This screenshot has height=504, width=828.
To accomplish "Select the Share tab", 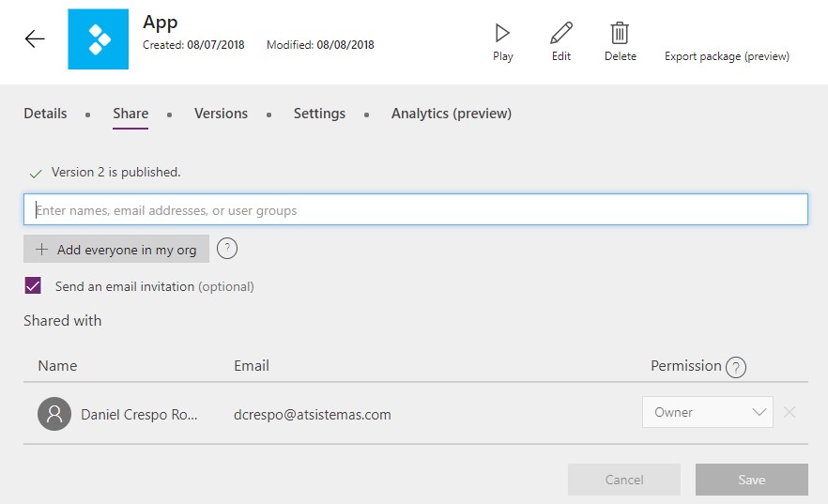I will pyautogui.click(x=130, y=114).
